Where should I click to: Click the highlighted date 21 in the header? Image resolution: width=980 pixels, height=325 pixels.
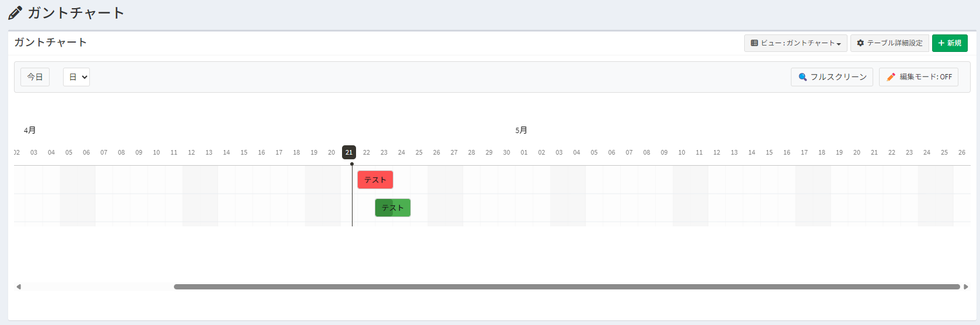pyautogui.click(x=349, y=152)
